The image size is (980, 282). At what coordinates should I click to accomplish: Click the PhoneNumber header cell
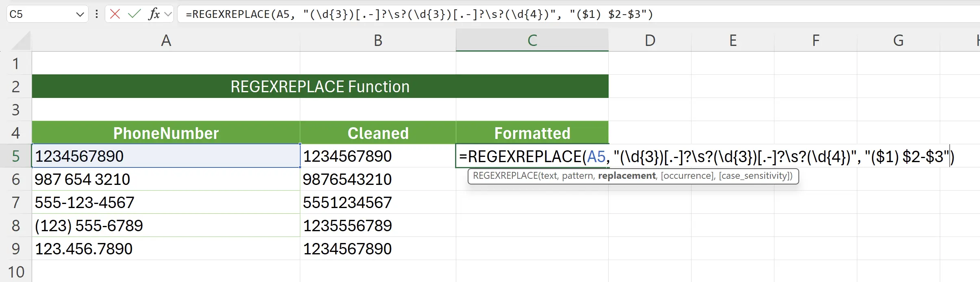[166, 133]
